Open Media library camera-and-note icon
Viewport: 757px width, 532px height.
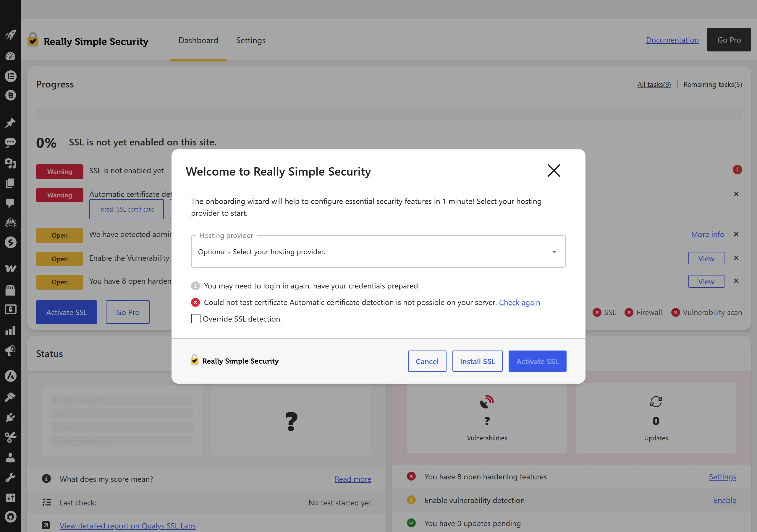[x=11, y=163]
